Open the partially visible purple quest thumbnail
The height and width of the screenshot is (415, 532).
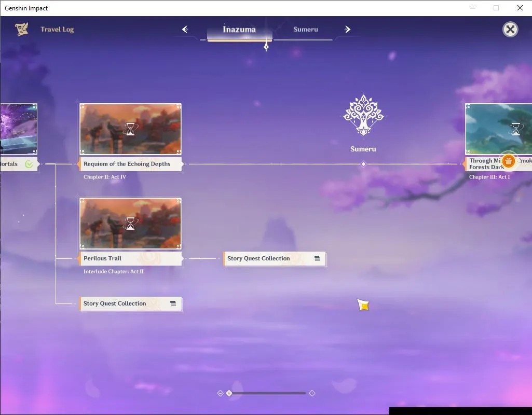pos(19,129)
